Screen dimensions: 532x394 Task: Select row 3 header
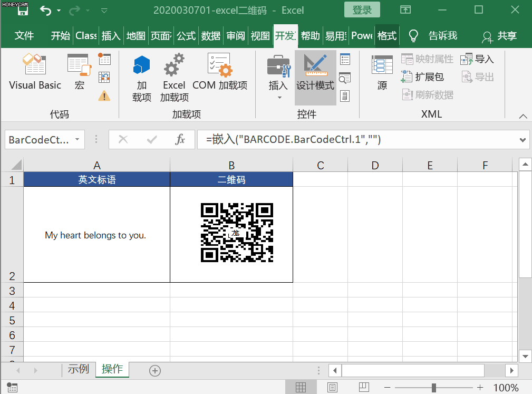pyautogui.click(x=12, y=291)
